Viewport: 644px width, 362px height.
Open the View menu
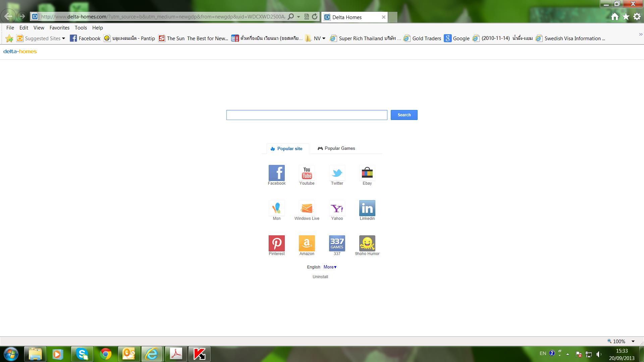pos(39,28)
